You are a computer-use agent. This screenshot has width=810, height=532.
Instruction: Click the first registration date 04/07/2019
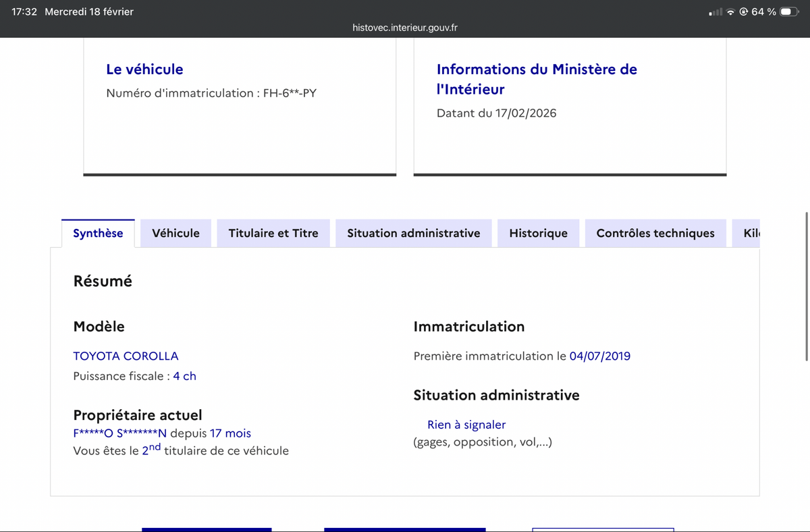pos(599,356)
